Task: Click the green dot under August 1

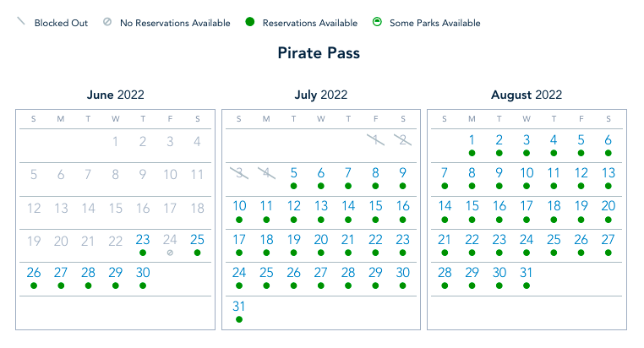Action: click(472, 153)
